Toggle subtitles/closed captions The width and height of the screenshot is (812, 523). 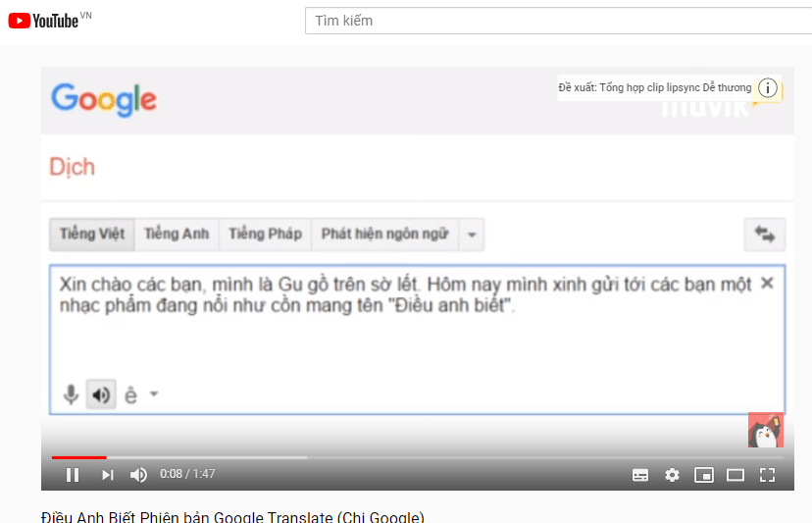(x=640, y=475)
